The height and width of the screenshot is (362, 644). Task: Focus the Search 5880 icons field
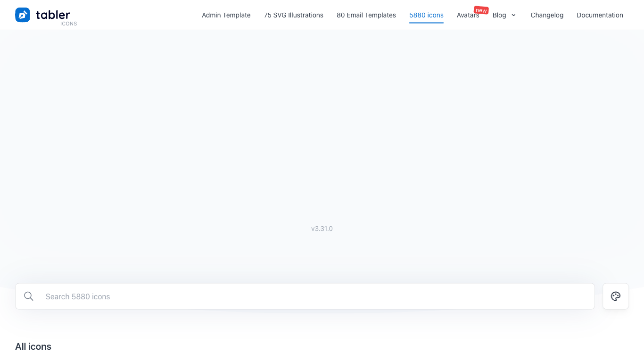tap(305, 296)
